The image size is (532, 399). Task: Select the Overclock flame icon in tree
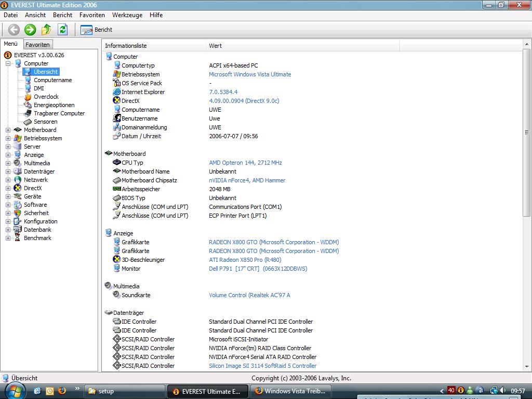tap(28, 97)
